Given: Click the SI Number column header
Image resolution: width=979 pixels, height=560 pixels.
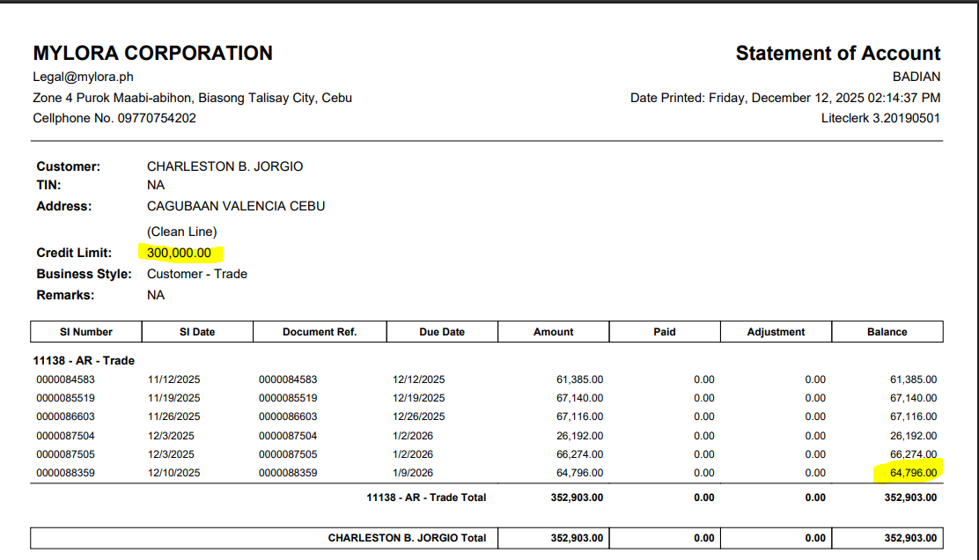Looking at the screenshot, I should pos(86,332).
